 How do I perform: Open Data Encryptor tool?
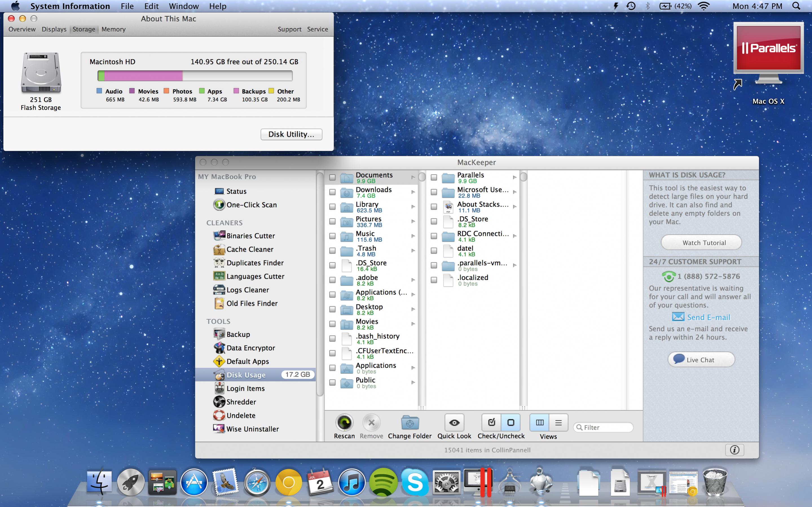click(x=244, y=348)
